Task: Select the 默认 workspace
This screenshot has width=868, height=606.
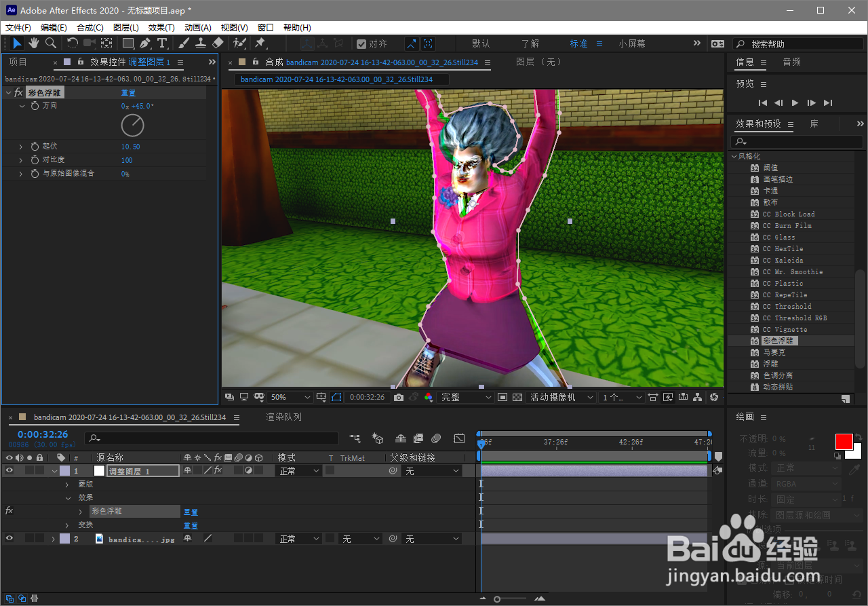Action: click(481, 43)
